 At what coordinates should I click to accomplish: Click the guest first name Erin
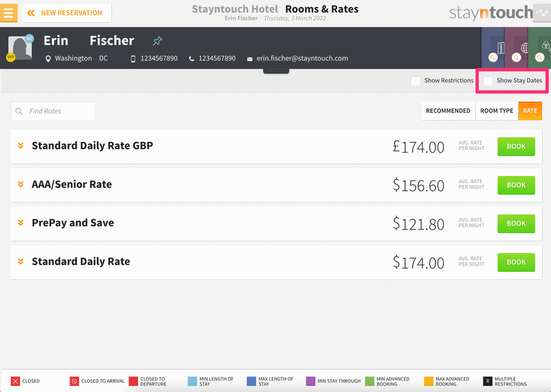click(56, 41)
